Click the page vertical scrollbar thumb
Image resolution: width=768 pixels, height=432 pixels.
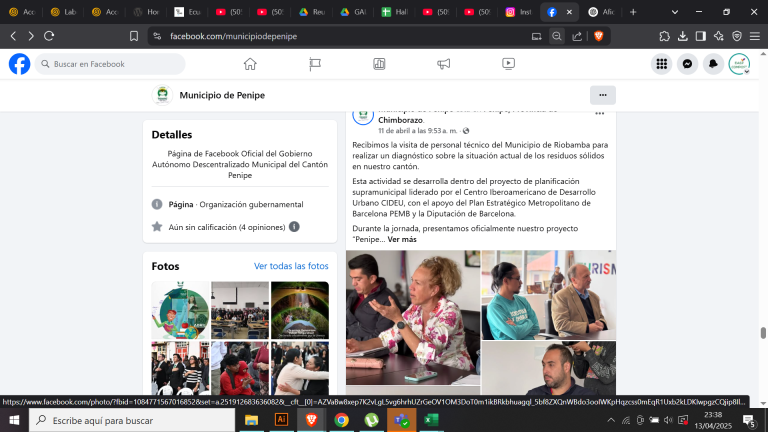click(x=763, y=333)
